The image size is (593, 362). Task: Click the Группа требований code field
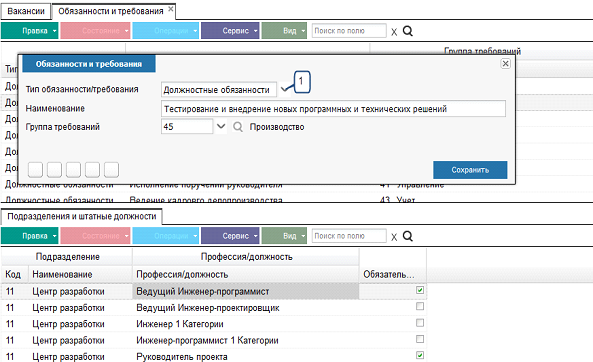point(187,127)
